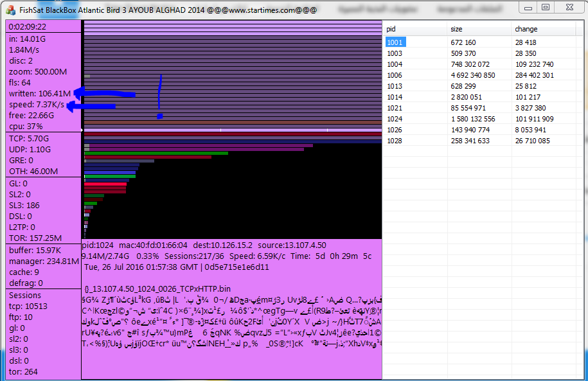Click the bright red bar in chart

point(105,184)
